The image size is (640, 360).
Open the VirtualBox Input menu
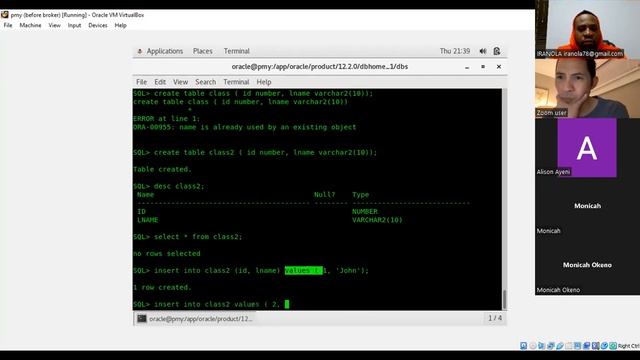[x=74, y=25]
